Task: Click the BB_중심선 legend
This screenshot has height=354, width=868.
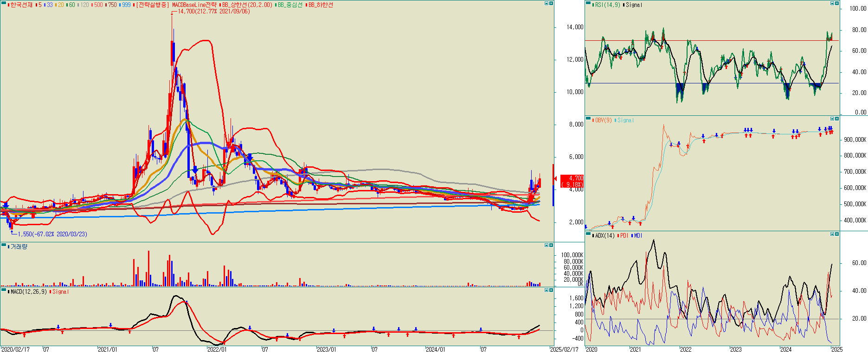Action: click(289, 5)
